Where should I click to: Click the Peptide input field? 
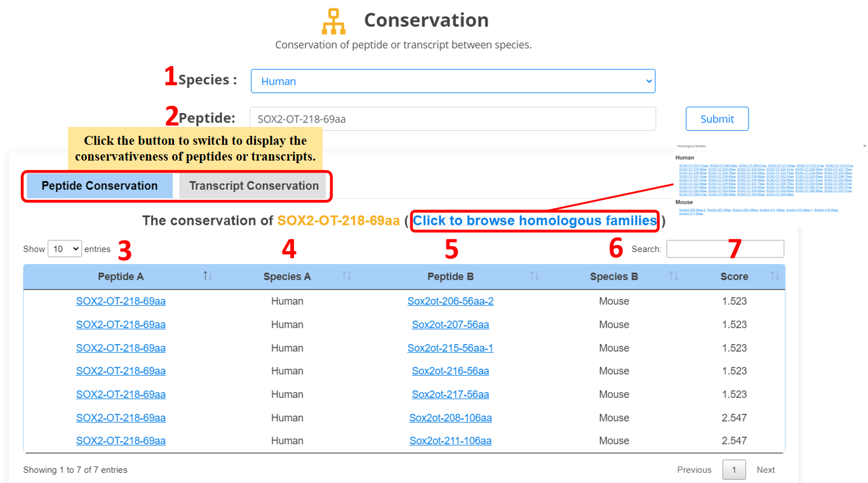[x=453, y=119]
